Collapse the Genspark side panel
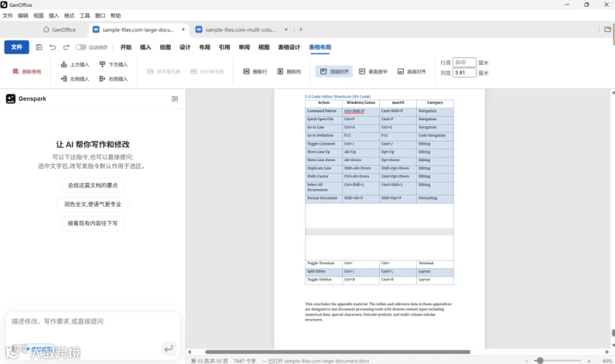Viewport: 615px width, 364px height. tap(175, 99)
